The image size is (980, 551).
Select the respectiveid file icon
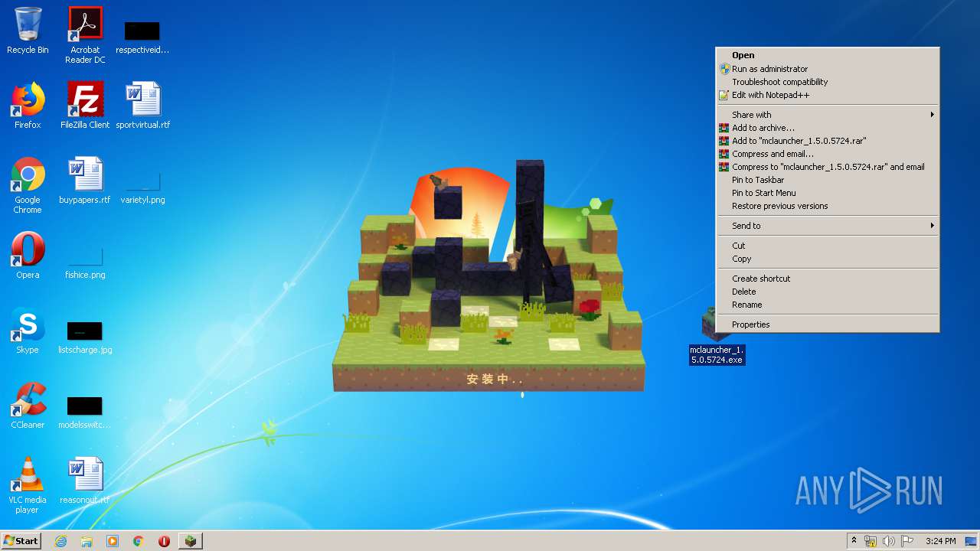point(142,37)
